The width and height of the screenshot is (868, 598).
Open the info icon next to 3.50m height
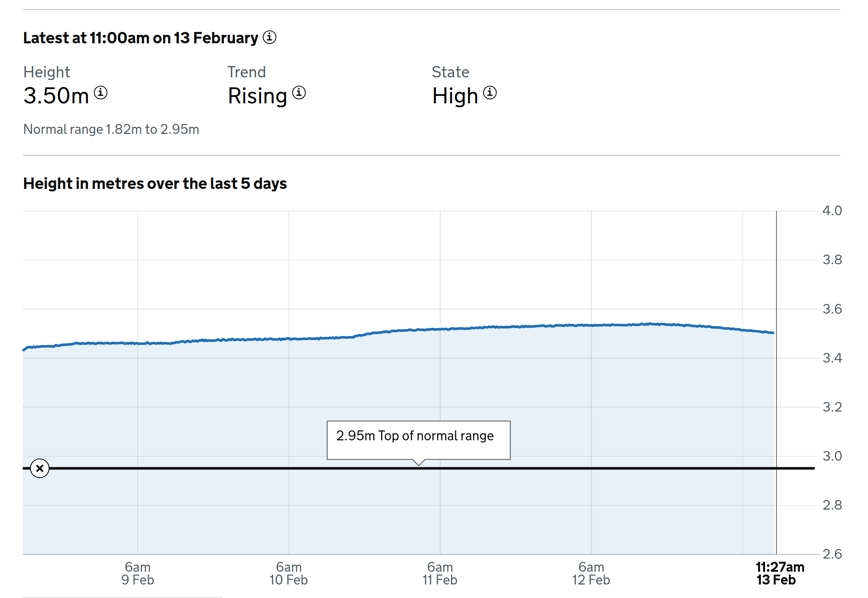(100, 93)
